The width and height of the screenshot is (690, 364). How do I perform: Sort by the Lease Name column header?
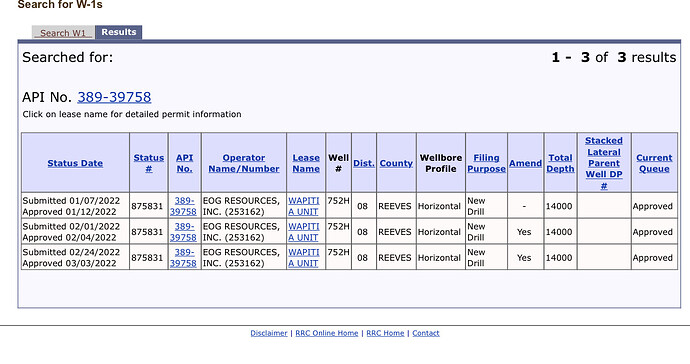pos(306,163)
